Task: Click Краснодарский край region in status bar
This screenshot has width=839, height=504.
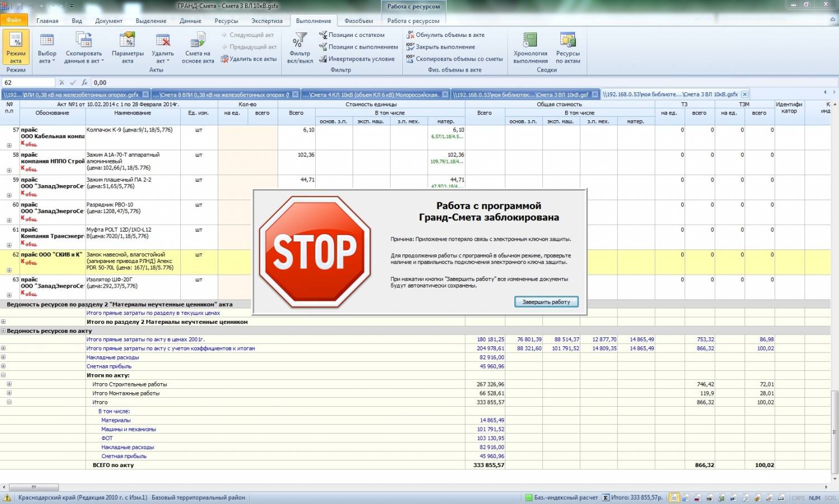Action: [x=83, y=497]
